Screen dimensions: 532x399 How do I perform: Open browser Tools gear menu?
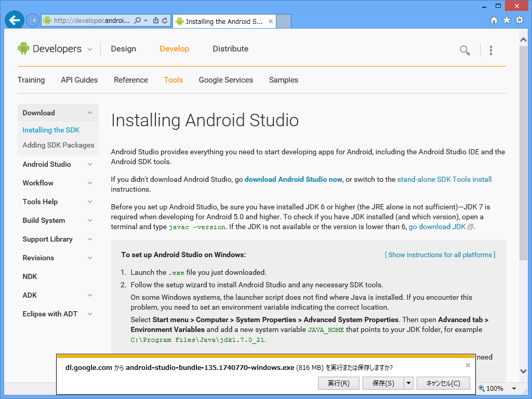520,20
